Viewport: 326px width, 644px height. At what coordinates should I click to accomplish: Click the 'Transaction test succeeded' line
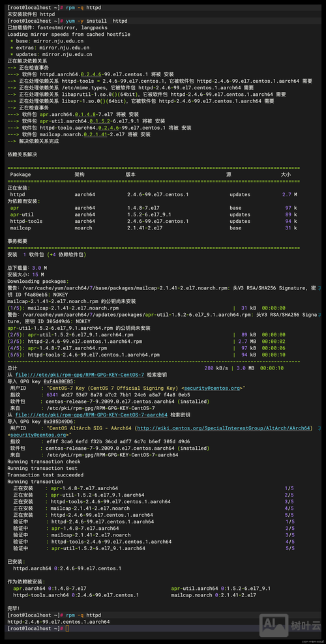[46, 475]
